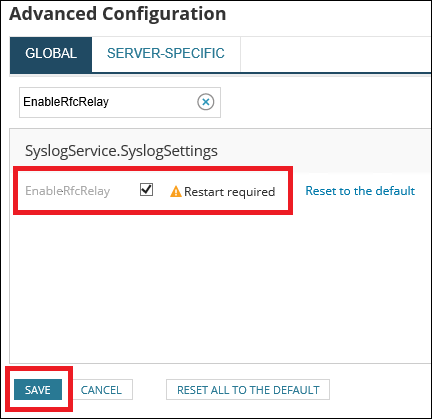Viewport: 432px width, 419px height.
Task: Click RESET ALL TO THE DEFAULT
Action: coord(248,389)
